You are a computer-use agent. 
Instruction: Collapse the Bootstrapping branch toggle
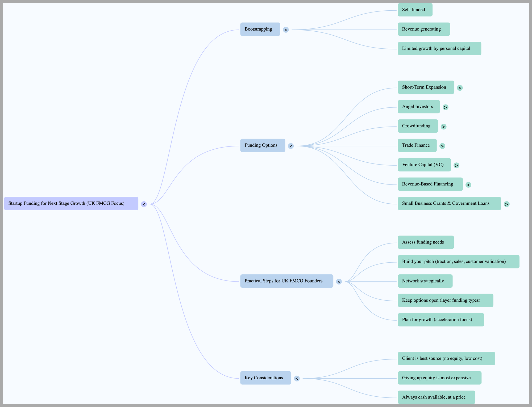(x=286, y=30)
